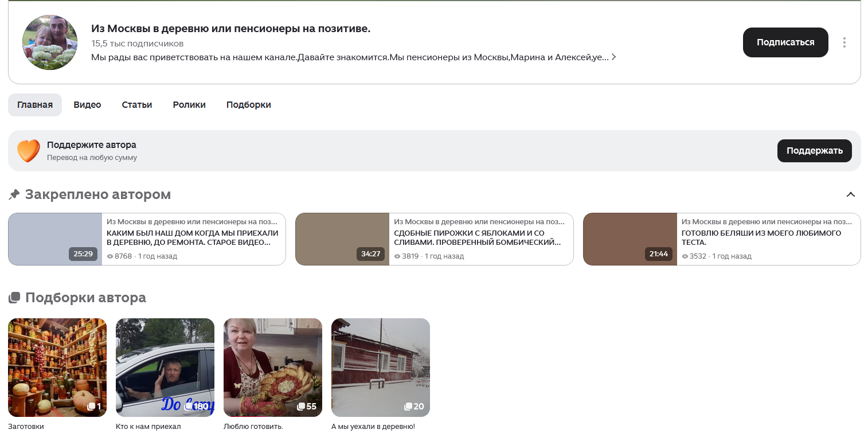The height and width of the screenshot is (445, 868).
Task: Expand the full channel description
Action: pyautogui.click(x=614, y=57)
